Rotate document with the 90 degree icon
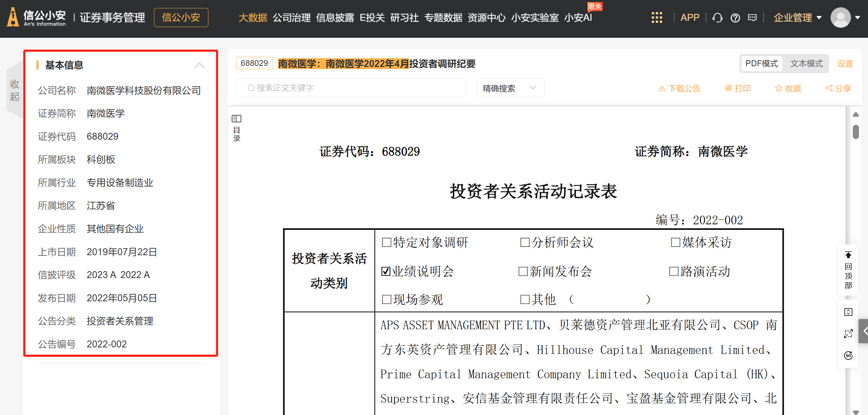 click(848, 355)
